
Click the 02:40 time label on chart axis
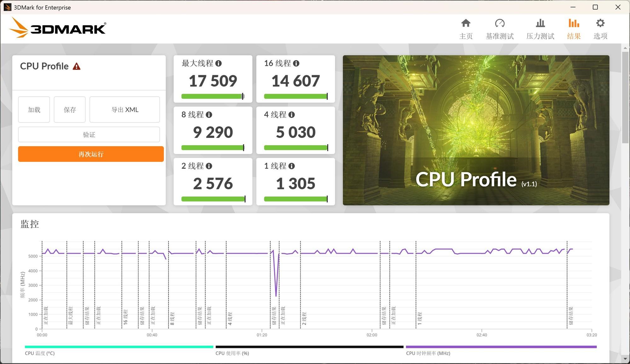482,335
